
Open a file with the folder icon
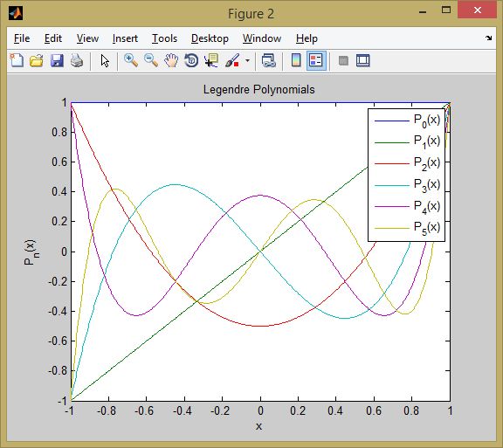pos(37,60)
